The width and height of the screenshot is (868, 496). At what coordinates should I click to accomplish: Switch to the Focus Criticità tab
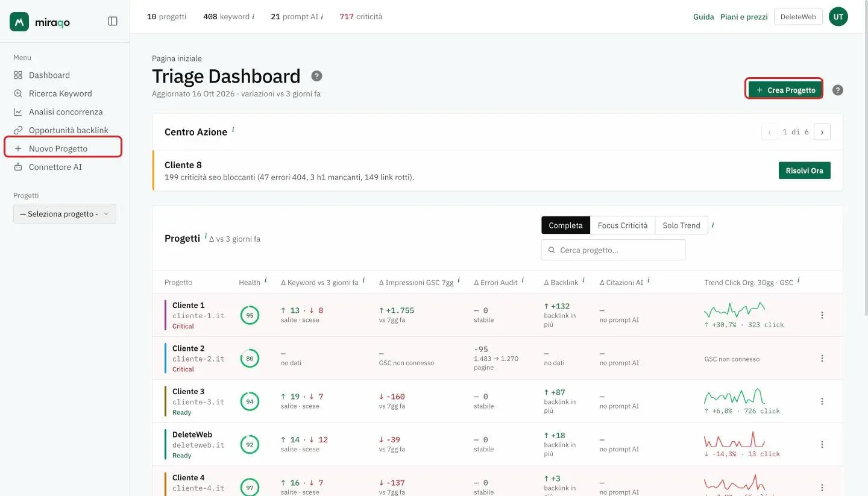pyautogui.click(x=623, y=225)
